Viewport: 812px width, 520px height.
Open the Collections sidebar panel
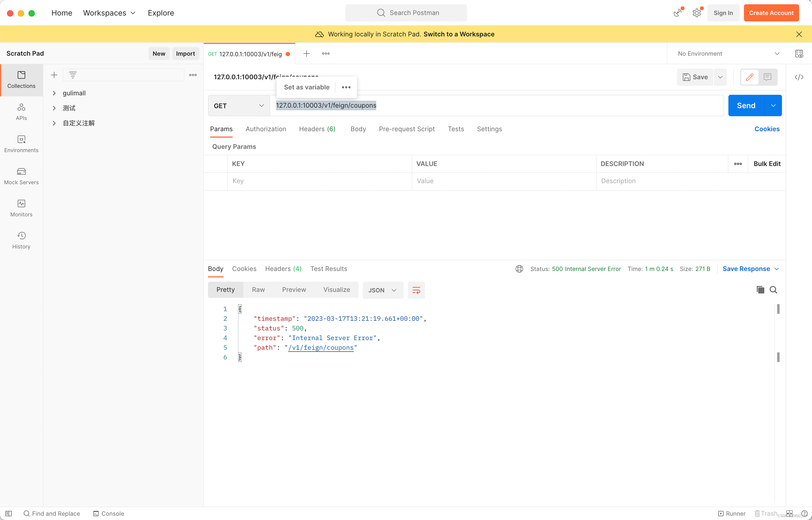click(21, 80)
